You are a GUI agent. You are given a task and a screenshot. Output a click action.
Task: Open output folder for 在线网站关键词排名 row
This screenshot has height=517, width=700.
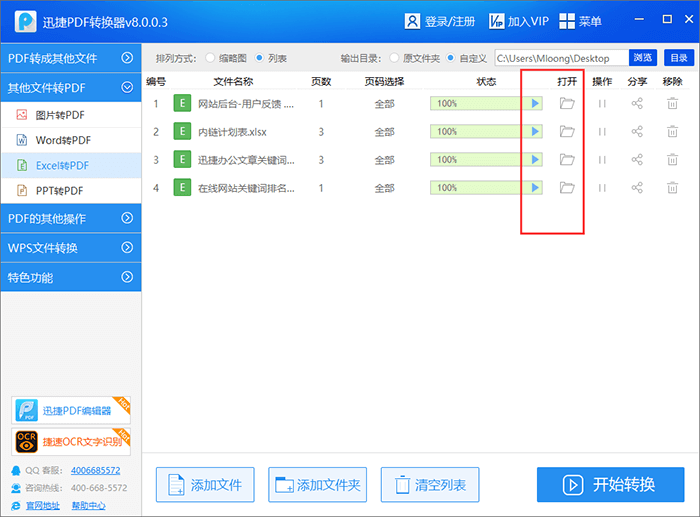click(x=567, y=188)
